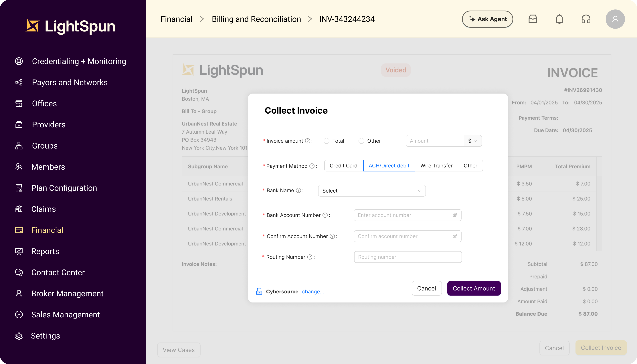Image resolution: width=637 pixels, height=364 pixels.
Task: Click the Voided status badge
Action: pyautogui.click(x=396, y=70)
